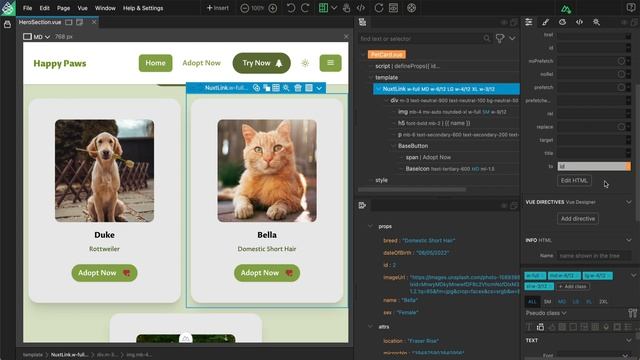Delete selected element with the trash icon

(x=298, y=88)
